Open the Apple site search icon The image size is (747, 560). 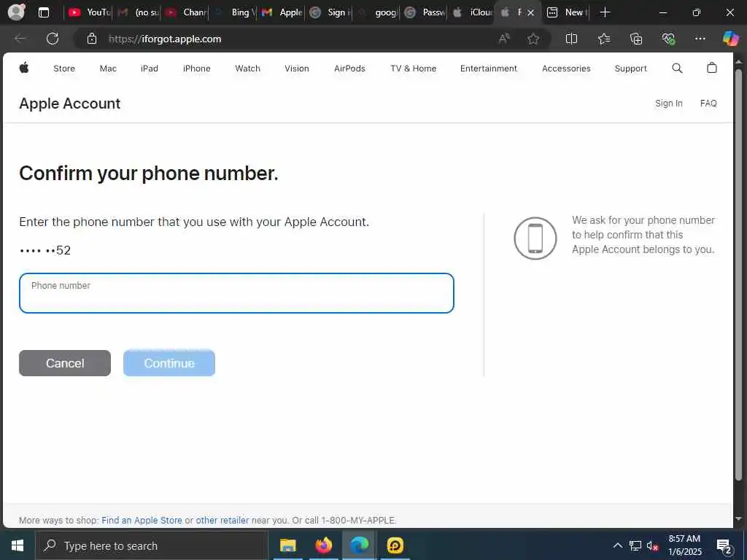click(x=677, y=68)
